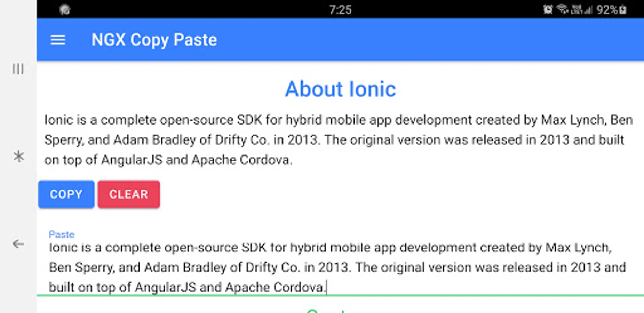Click the COPY button
Screen dimensions: 644x313
(x=66, y=194)
